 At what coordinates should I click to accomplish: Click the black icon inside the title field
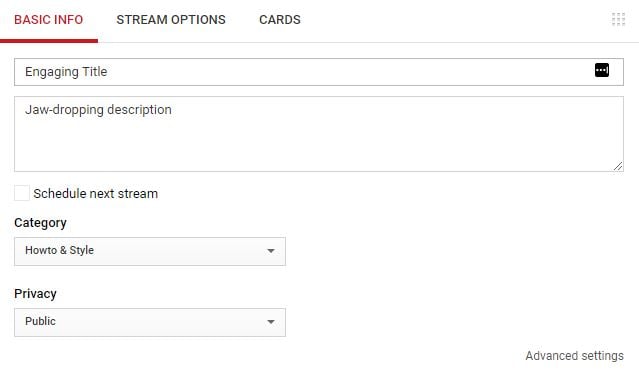pos(602,70)
